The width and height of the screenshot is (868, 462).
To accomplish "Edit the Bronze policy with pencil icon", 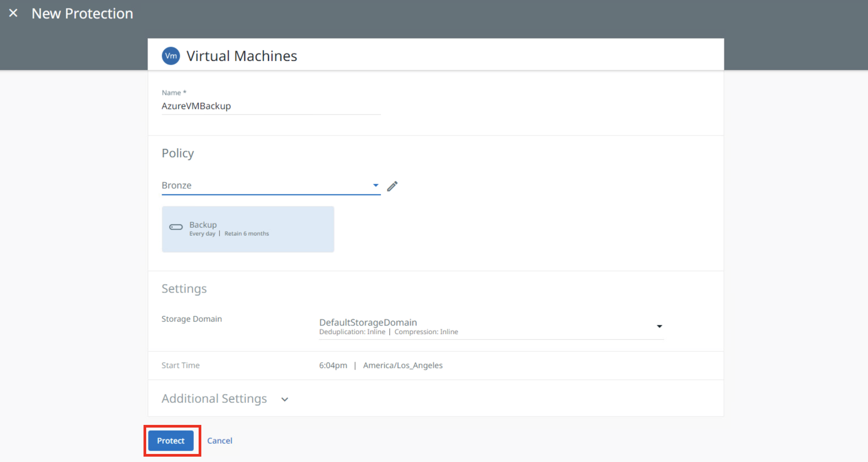I will (x=392, y=186).
